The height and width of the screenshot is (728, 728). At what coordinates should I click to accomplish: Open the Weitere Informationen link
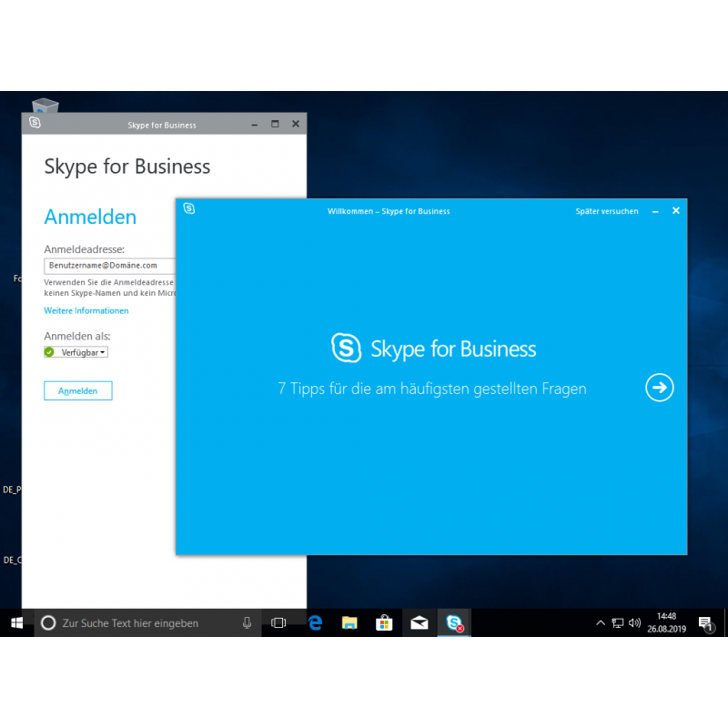pyautogui.click(x=86, y=311)
